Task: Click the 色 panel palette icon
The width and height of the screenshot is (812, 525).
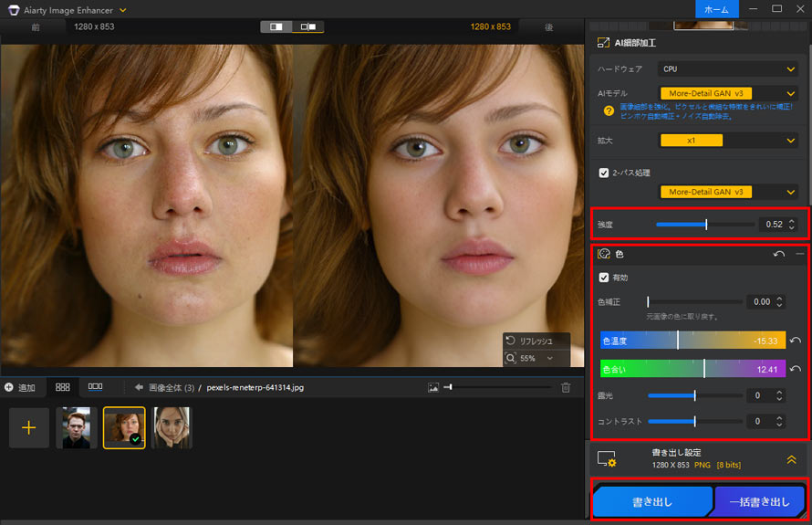Action: (x=604, y=254)
